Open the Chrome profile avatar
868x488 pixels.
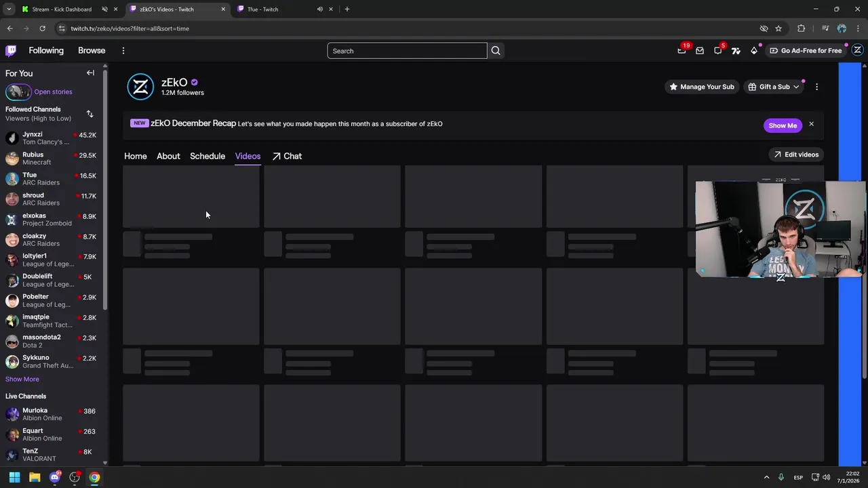coord(842,28)
